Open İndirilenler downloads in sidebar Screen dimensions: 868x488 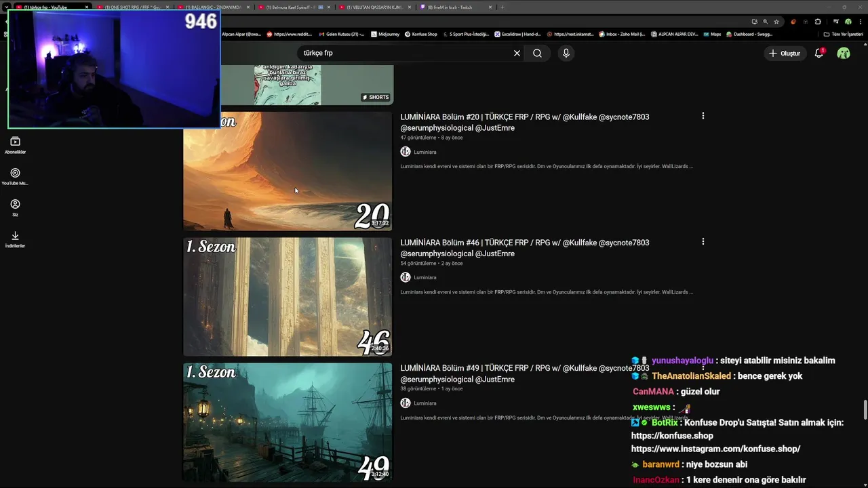(15, 239)
